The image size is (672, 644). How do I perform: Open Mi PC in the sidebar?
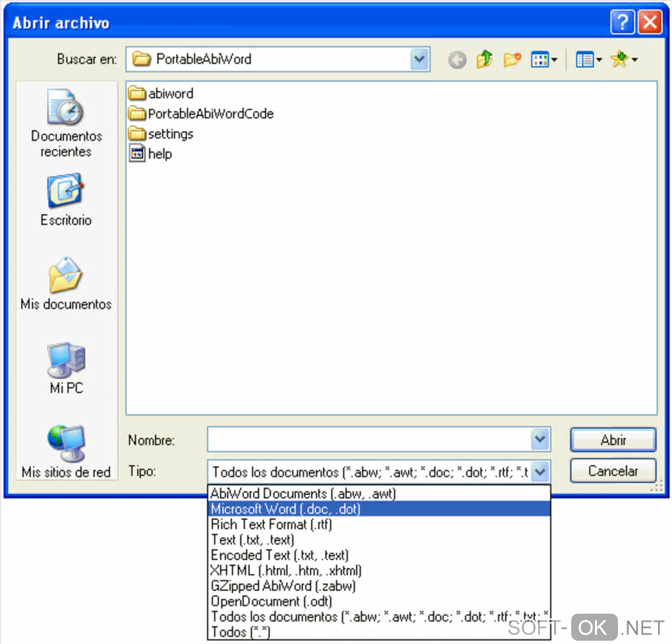[67, 368]
